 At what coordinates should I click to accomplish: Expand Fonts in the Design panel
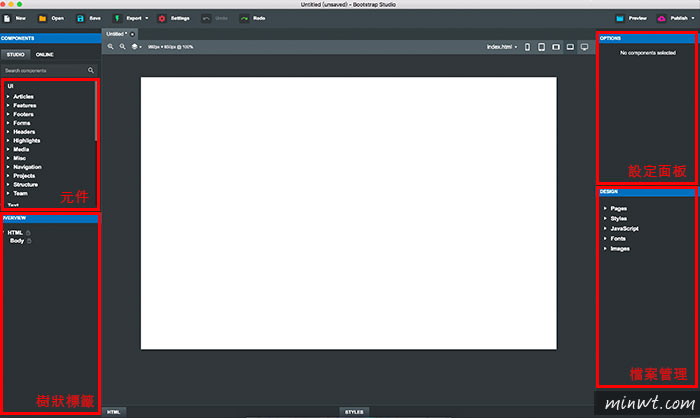(605, 238)
